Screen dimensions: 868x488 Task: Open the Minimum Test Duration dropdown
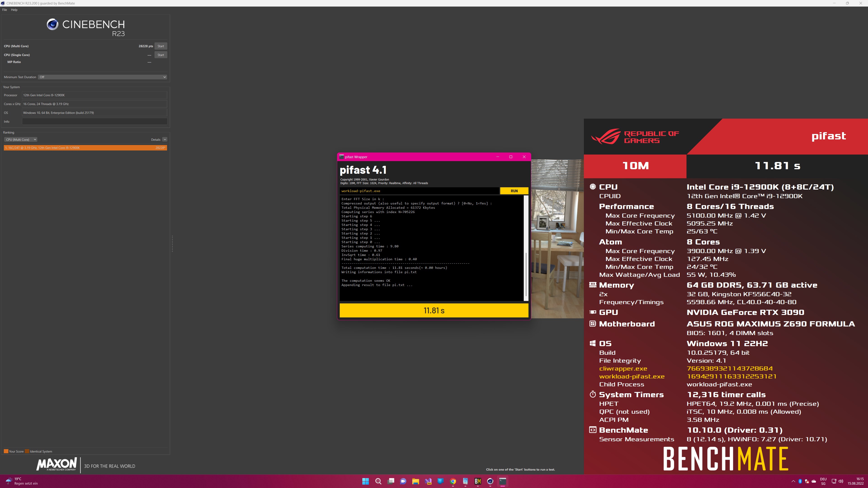coord(102,77)
